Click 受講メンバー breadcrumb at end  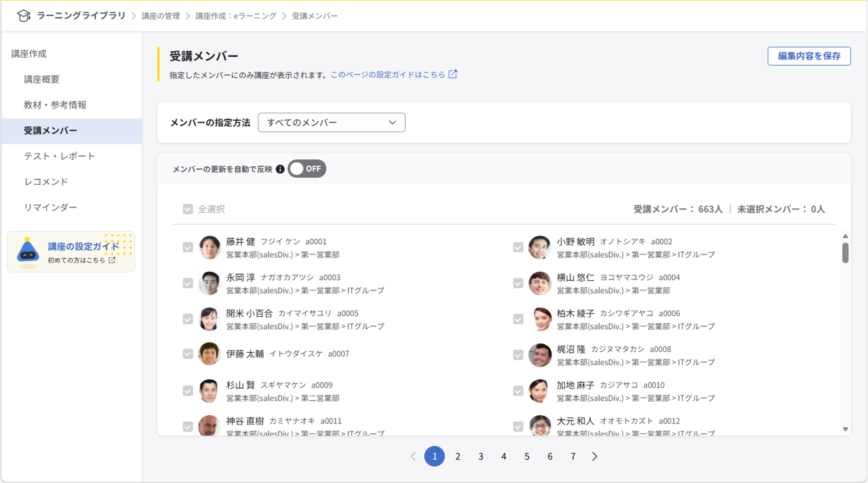point(315,16)
